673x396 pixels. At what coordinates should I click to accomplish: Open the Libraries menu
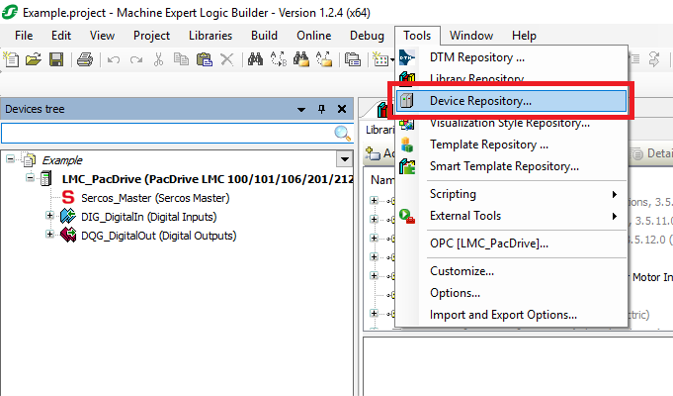[210, 36]
